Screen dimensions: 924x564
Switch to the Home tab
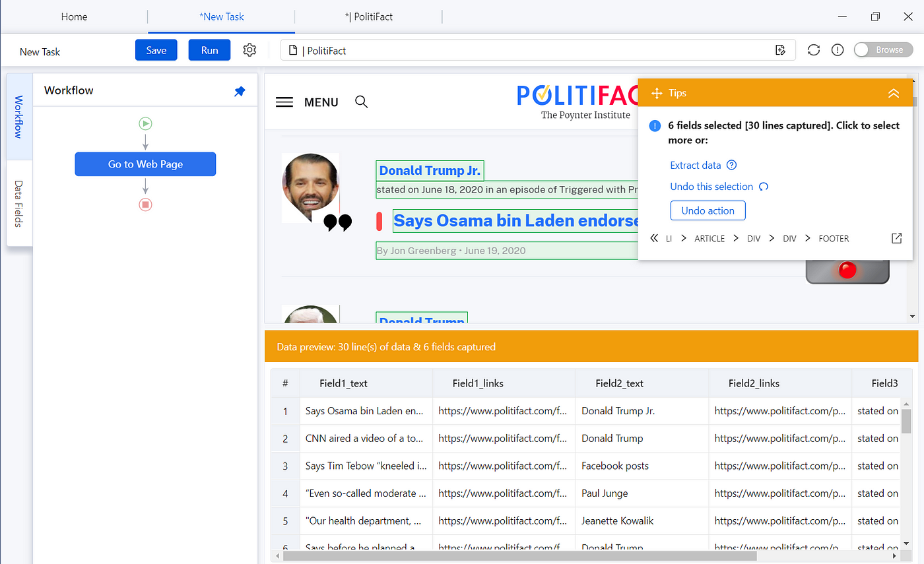pyautogui.click(x=74, y=16)
